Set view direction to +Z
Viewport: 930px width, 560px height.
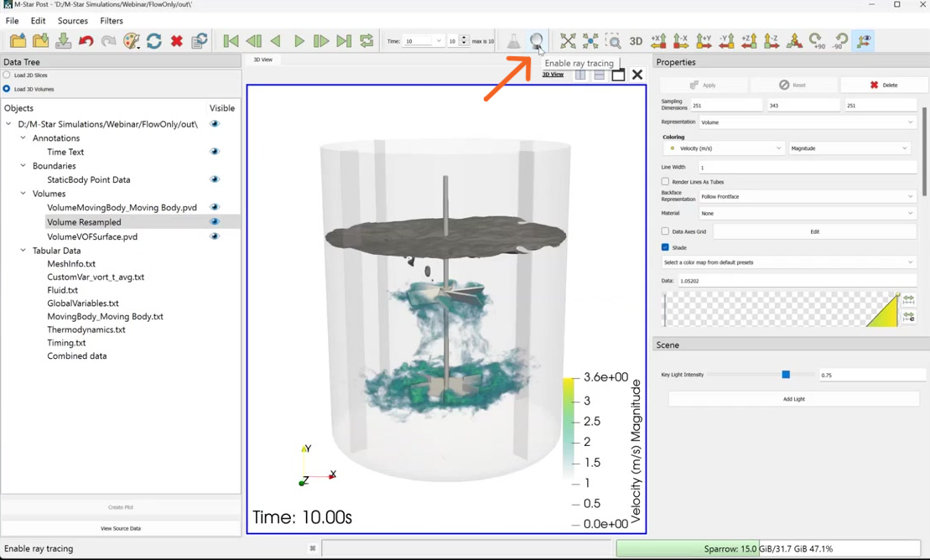[749, 41]
